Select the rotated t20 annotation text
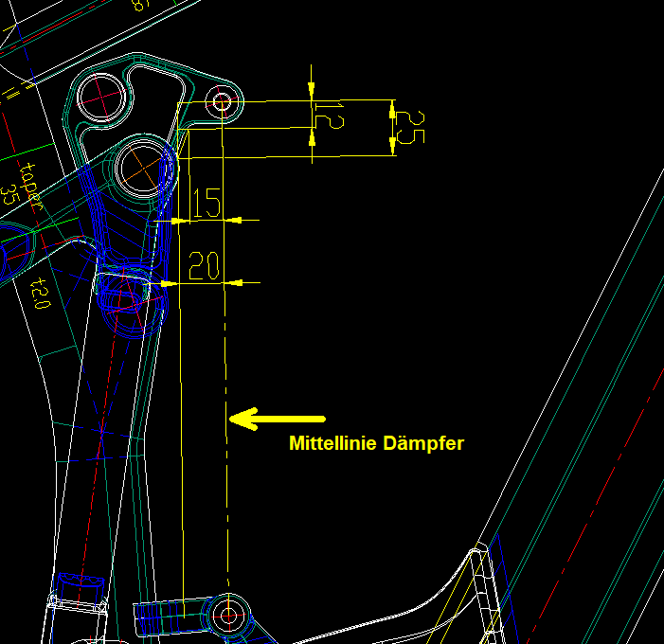 point(40,294)
